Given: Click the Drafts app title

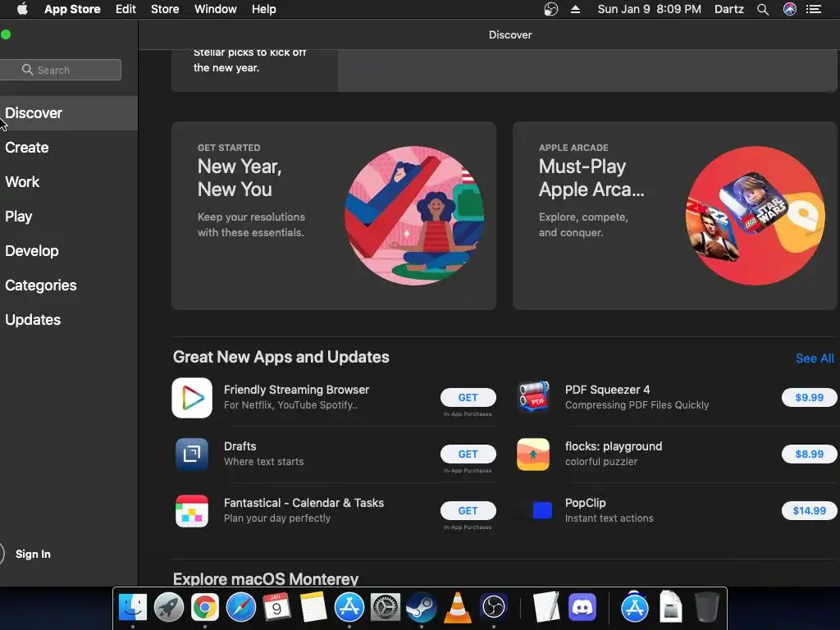Looking at the screenshot, I should (240, 446).
